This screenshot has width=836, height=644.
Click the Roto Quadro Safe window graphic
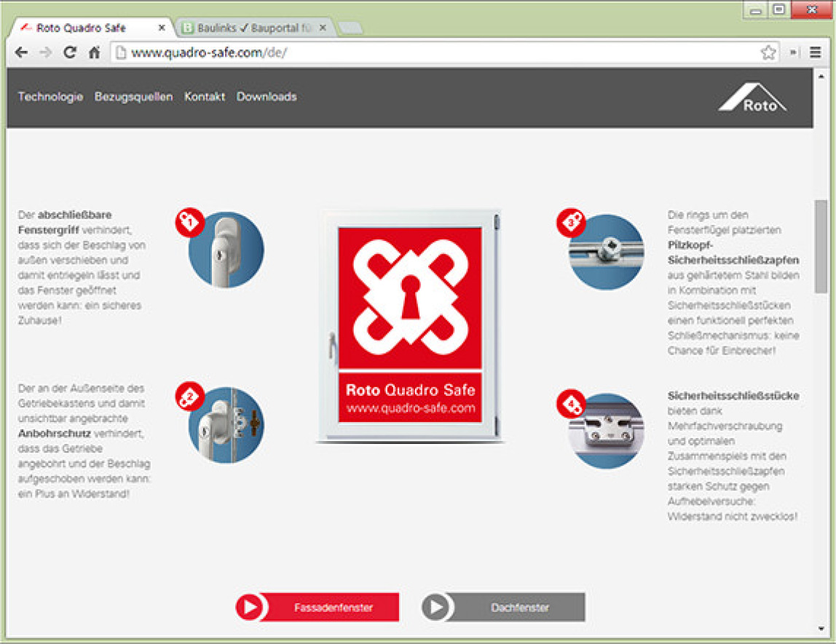click(x=410, y=325)
